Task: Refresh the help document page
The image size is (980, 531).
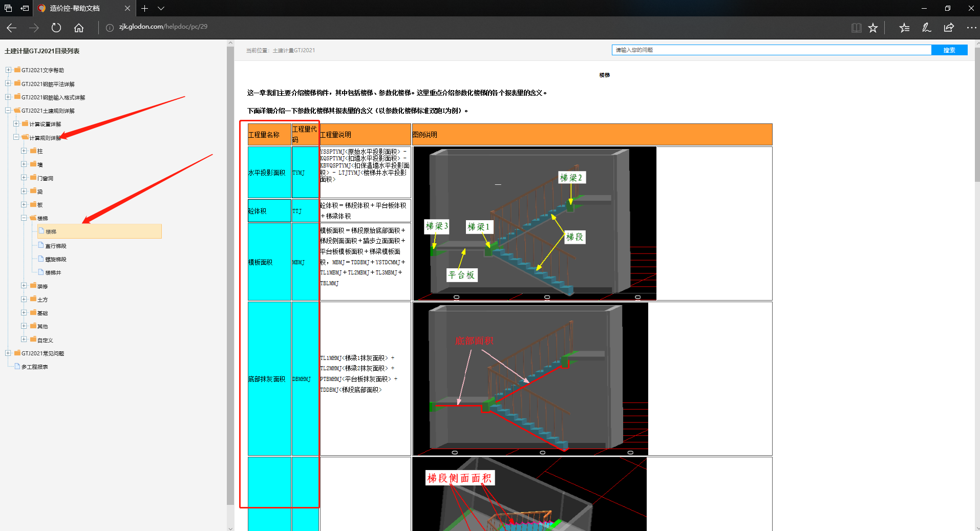Action: pos(56,28)
